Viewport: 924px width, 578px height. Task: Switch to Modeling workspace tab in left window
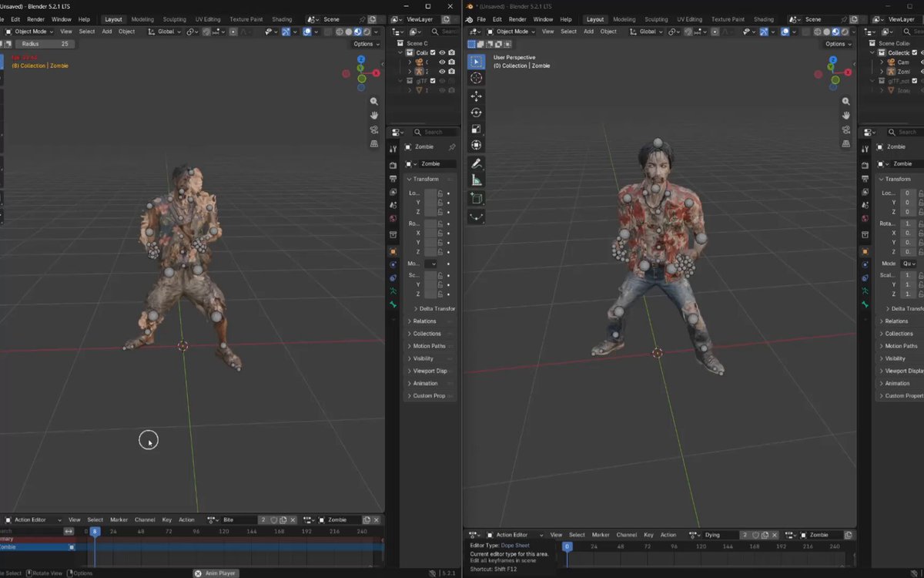click(x=142, y=19)
